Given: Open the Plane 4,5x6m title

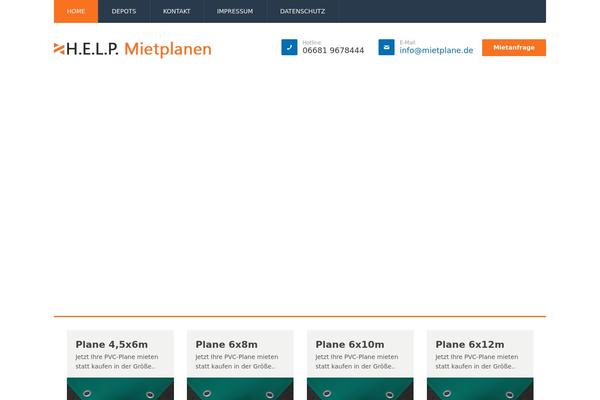Looking at the screenshot, I should 112,344.
